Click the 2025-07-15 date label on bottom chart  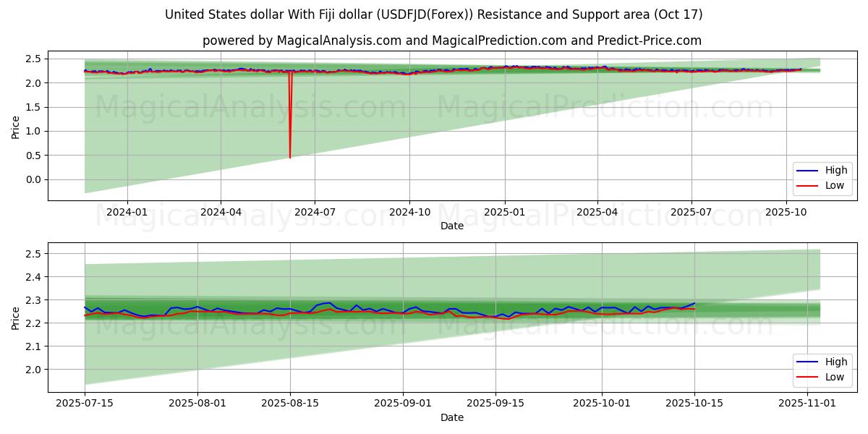point(85,404)
